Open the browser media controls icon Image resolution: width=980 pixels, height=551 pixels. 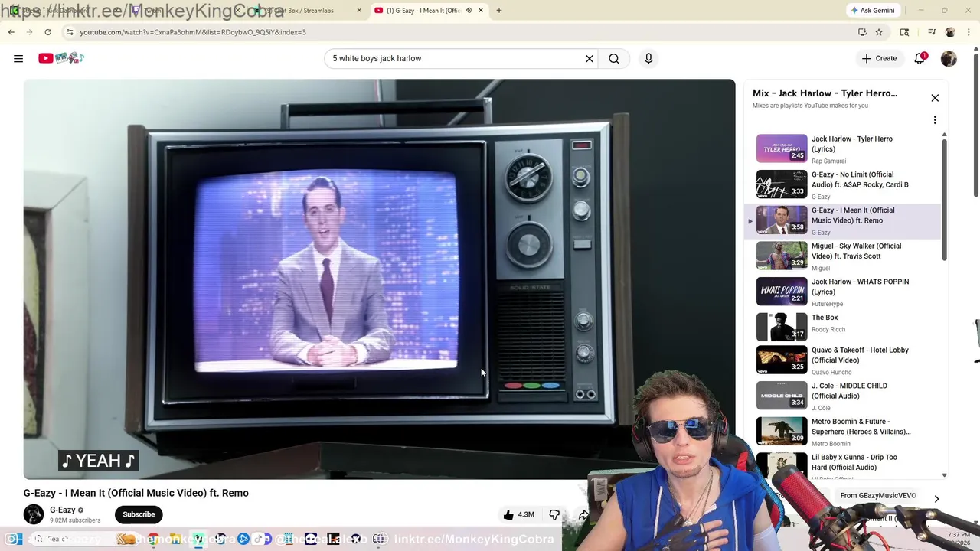[932, 32]
